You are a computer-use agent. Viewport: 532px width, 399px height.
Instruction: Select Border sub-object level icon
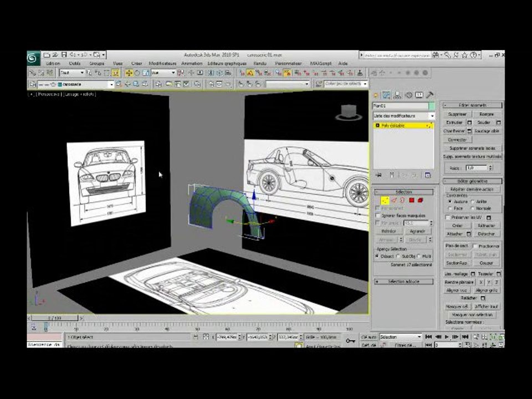(x=402, y=200)
